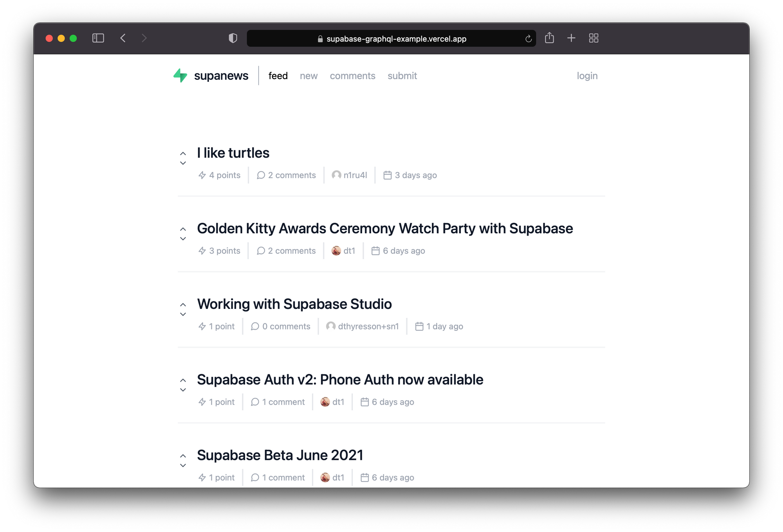The image size is (783, 532).
Task: Click the 'submit' menu item
Action: [x=402, y=76]
